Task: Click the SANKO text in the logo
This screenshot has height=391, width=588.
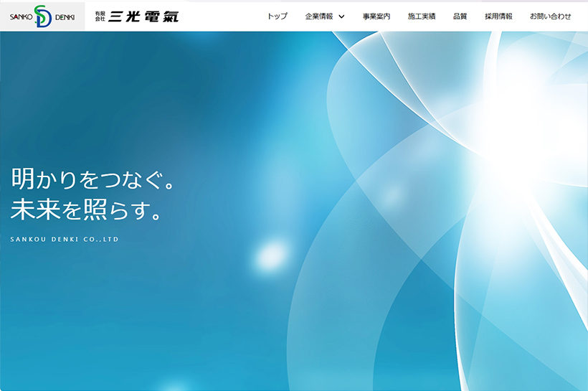Action: tap(22, 17)
